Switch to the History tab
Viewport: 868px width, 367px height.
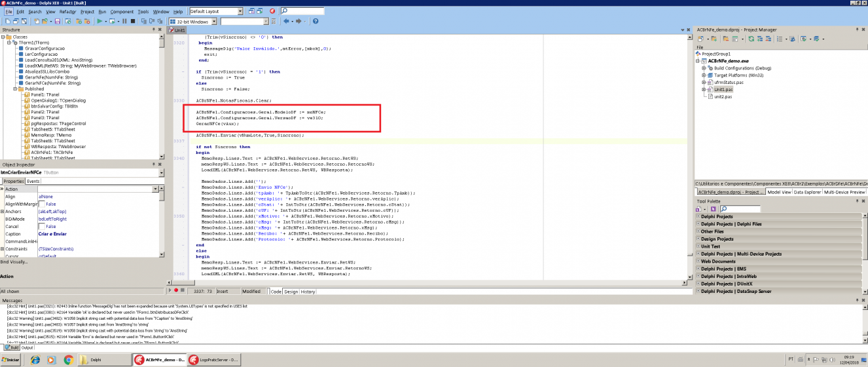pyautogui.click(x=308, y=292)
